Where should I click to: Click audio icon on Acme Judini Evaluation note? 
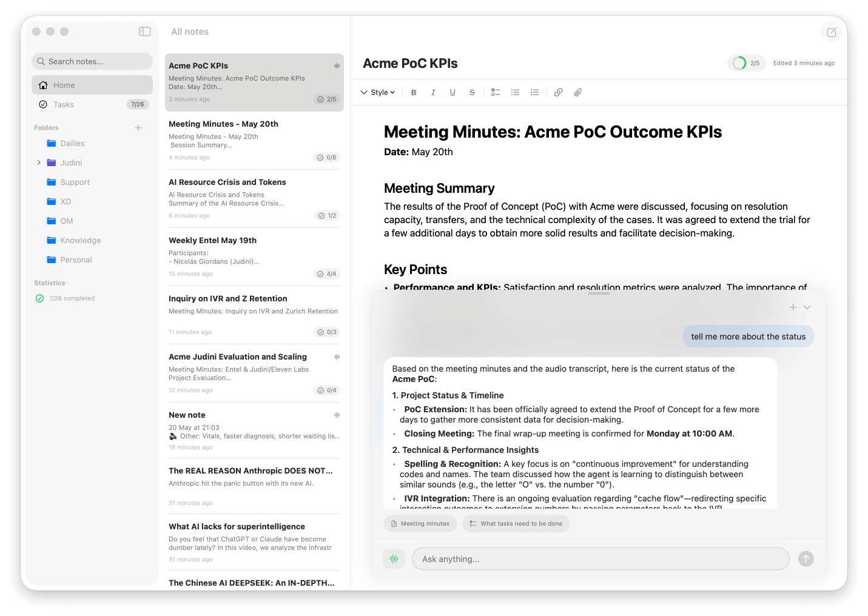point(337,357)
